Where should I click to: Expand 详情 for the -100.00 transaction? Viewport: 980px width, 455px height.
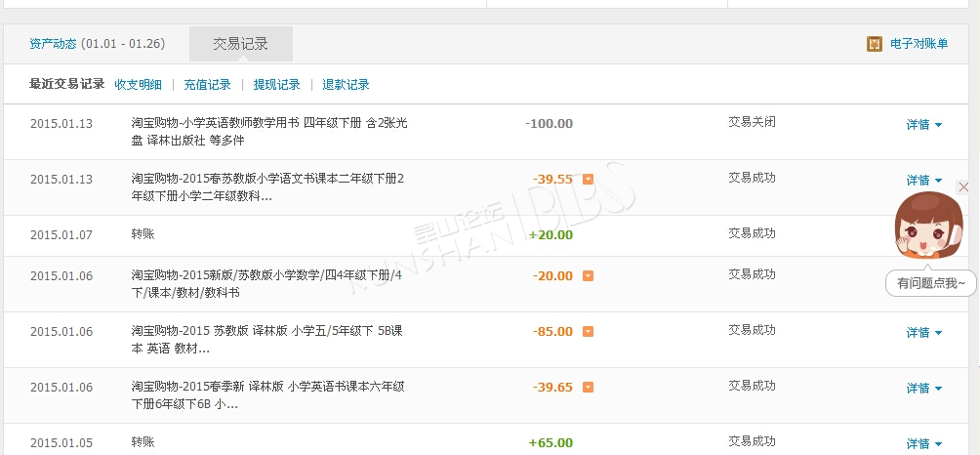pyautogui.click(x=923, y=125)
